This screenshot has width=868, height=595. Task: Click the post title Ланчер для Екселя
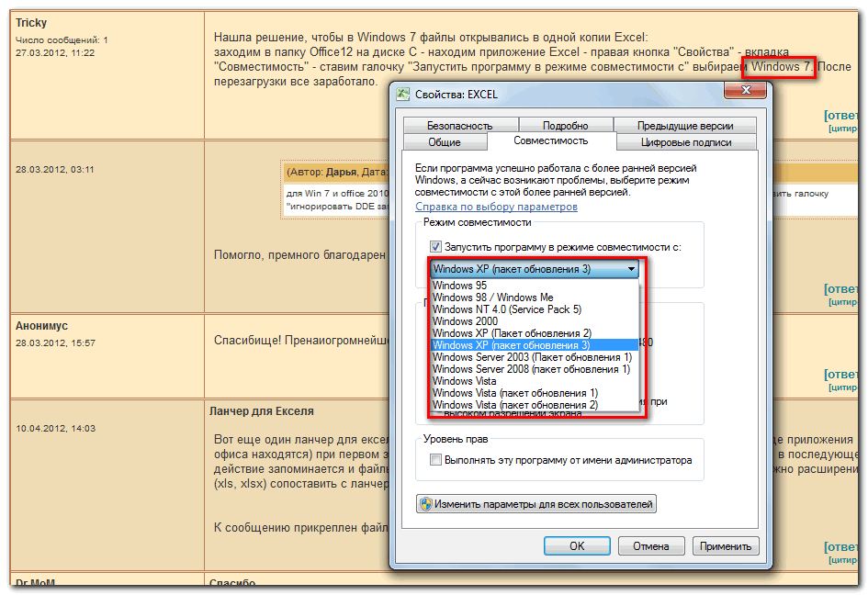coord(261,411)
